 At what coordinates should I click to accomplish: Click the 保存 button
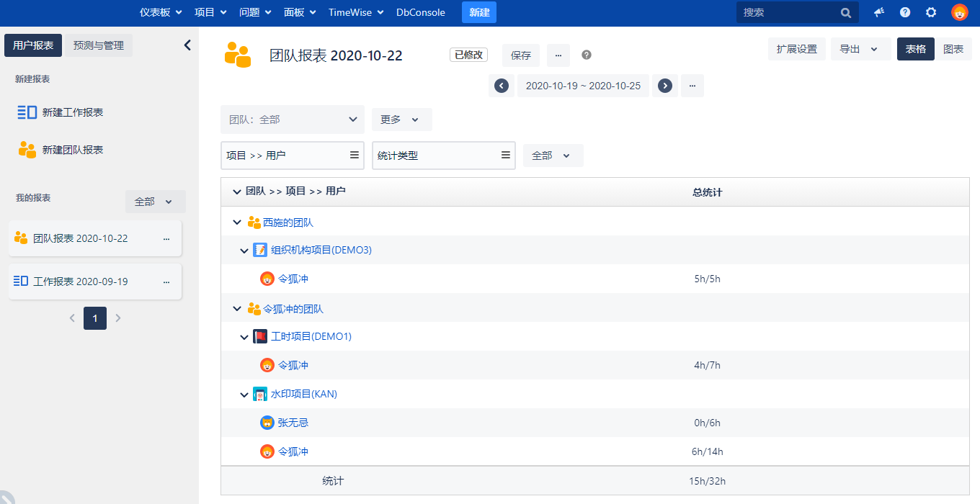[521, 55]
